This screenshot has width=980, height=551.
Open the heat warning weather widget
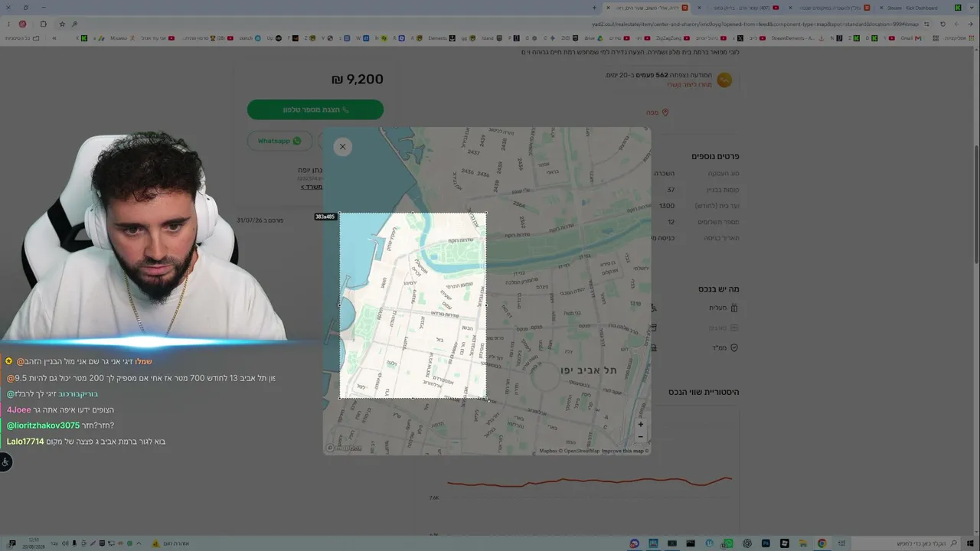(x=171, y=543)
